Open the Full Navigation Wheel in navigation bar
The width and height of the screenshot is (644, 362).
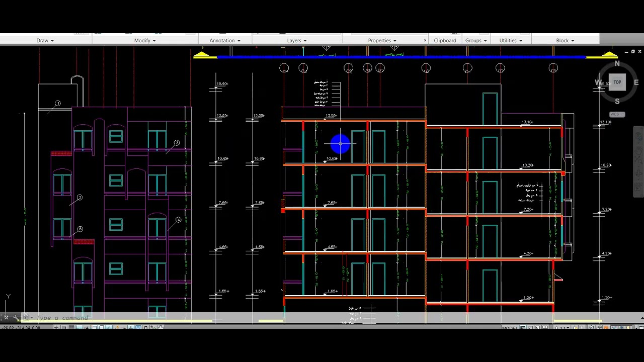point(638,136)
